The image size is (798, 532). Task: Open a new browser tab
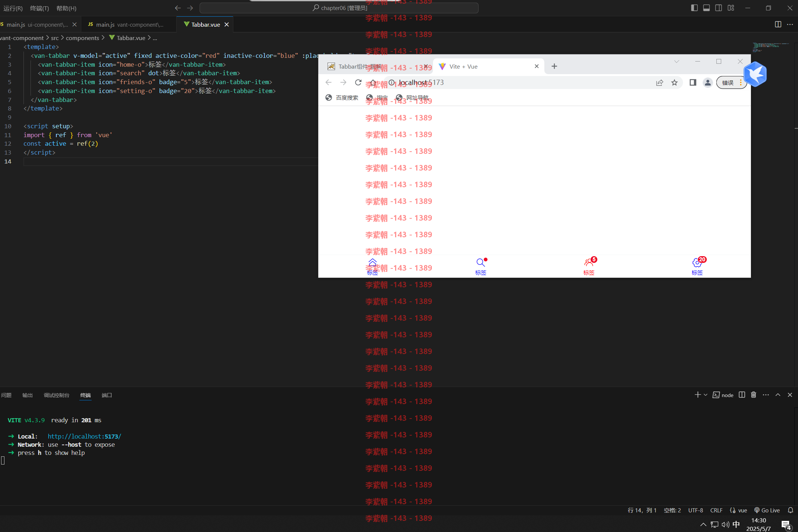coord(554,66)
